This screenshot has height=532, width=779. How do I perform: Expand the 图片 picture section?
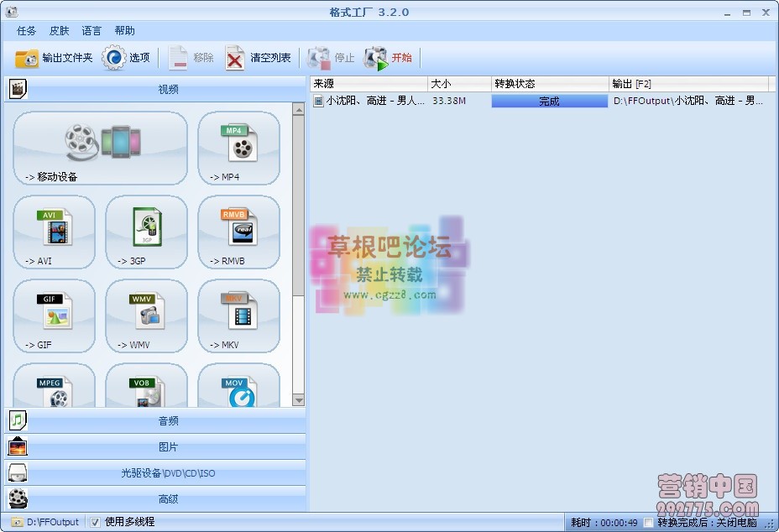(168, 447)
